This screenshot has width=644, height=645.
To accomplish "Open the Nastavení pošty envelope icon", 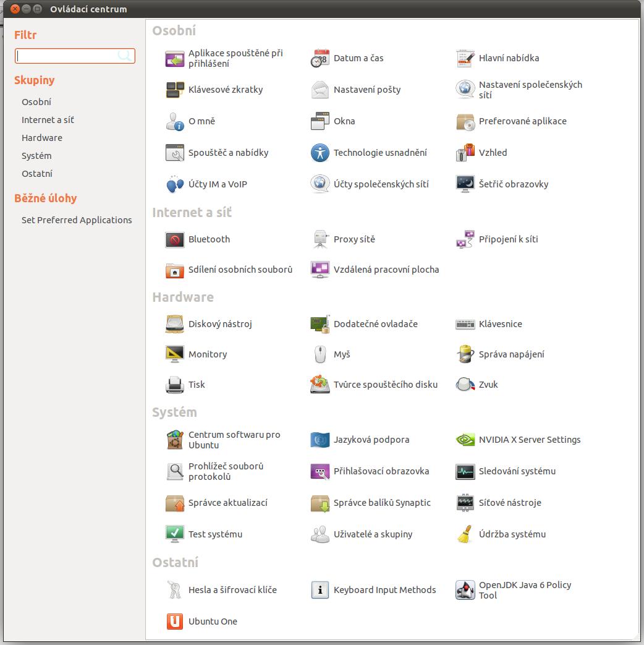I will 320,90.
